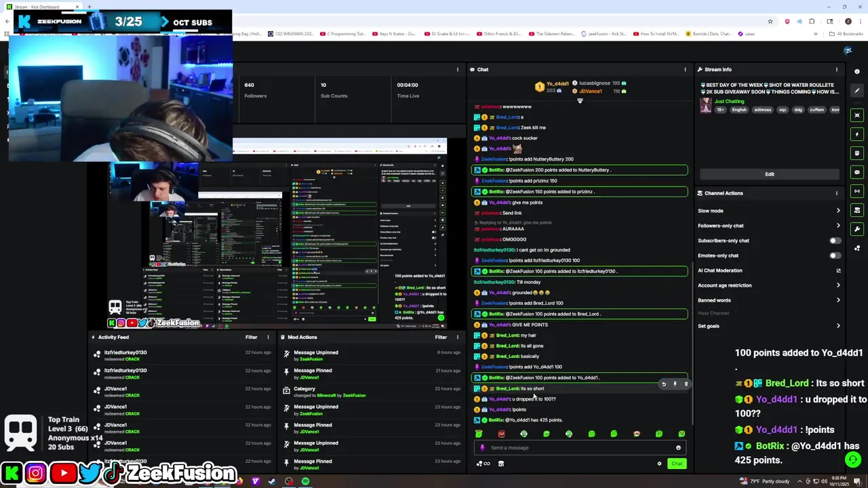Click the Kick logo at dashboard top right
Image resolution: width=868 pixels, height=488 pixels.
(848, 51)
